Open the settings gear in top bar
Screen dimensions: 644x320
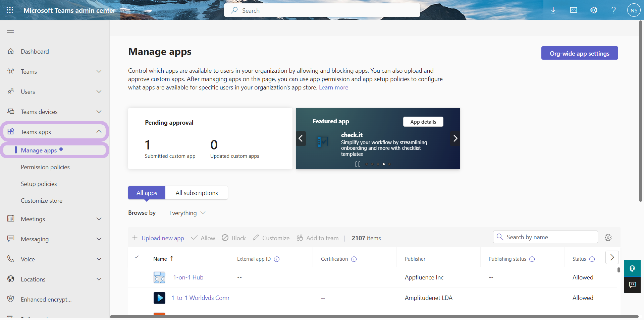(593, 10)
